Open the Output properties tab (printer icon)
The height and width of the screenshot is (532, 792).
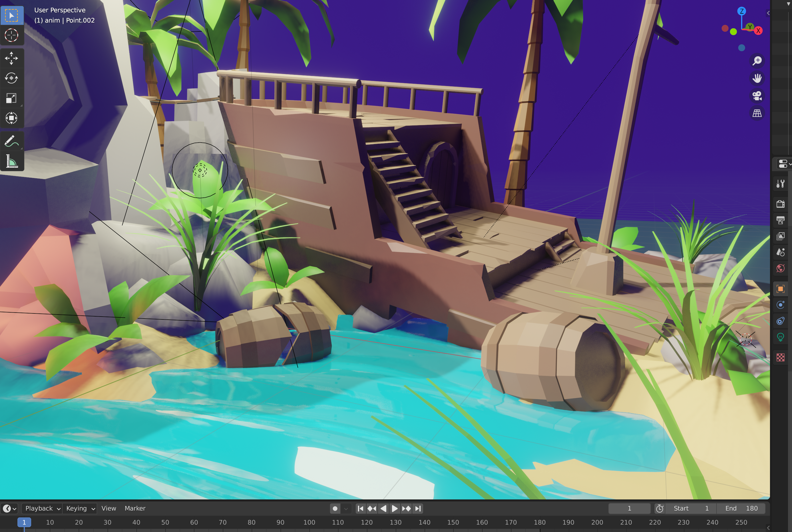tap(781, 220)
